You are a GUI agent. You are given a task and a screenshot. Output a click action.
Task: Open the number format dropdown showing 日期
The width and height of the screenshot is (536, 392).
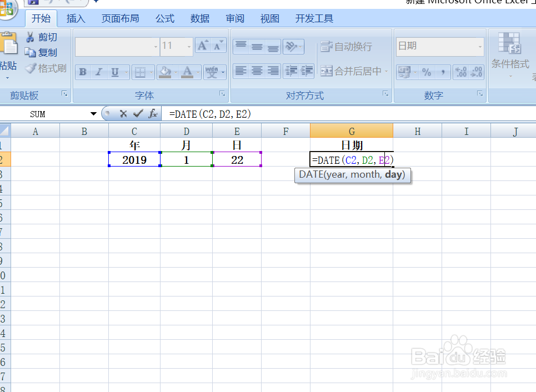tap(480, 47)
